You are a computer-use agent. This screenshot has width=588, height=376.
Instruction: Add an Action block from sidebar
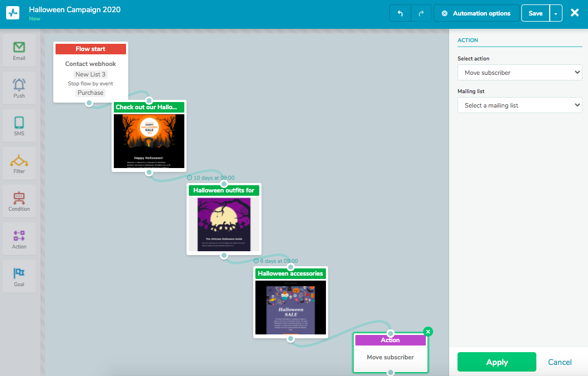click(x=19, y=239)
